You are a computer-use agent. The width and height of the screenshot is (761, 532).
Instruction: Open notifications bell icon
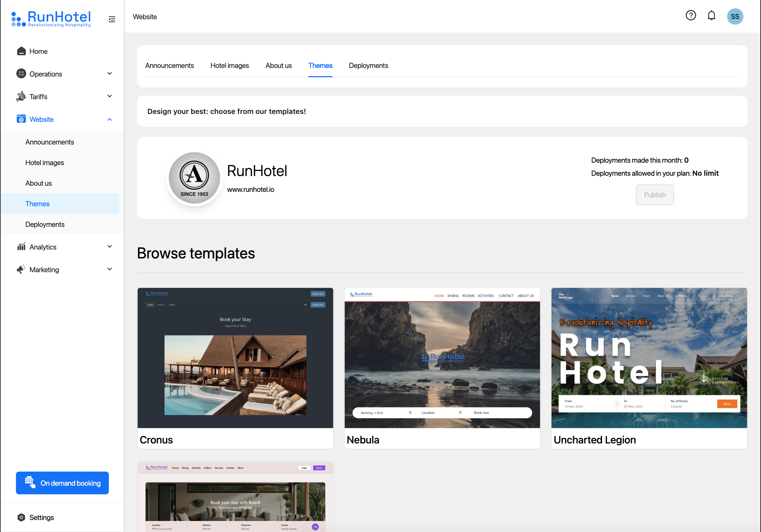(712, 15)
